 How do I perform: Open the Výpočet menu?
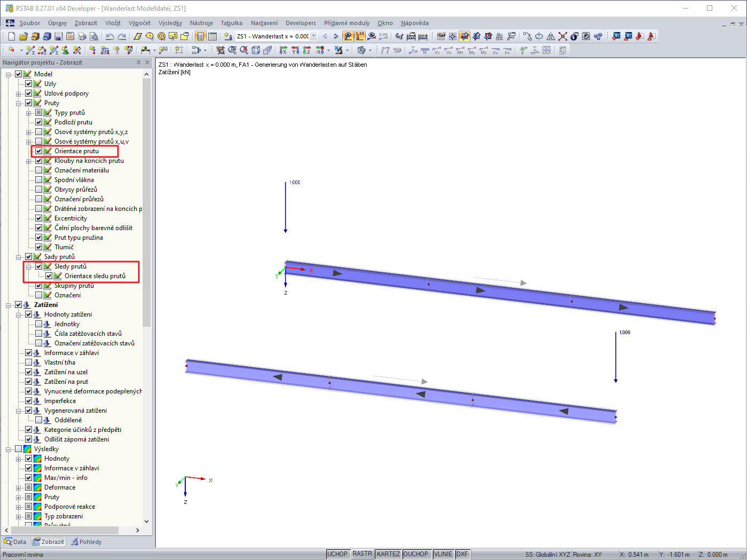(x=139, y=23)
